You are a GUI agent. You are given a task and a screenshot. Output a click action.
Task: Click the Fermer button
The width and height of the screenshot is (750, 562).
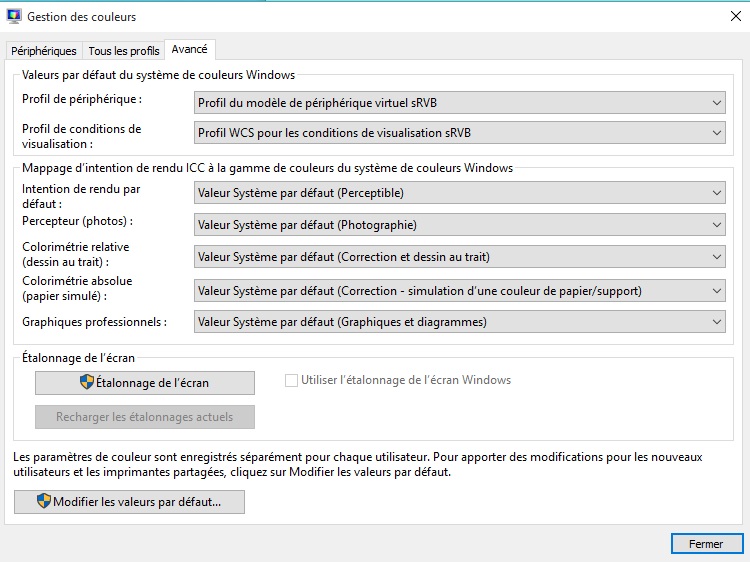pos(706,544)
